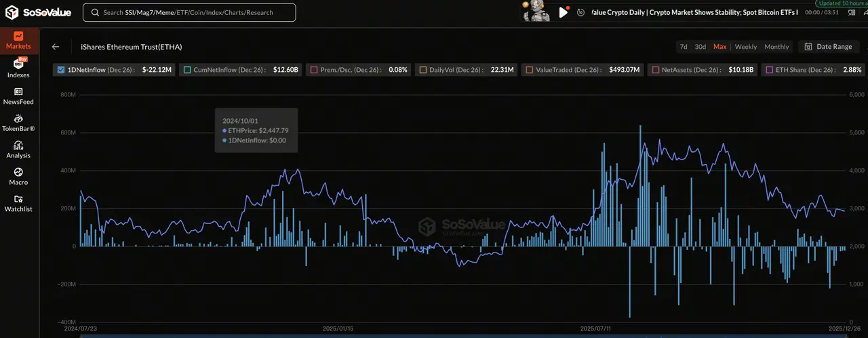Click the podcast title ticker text
Image resolution: width=868 pixels, height=338 pixels.
(694, 12)
